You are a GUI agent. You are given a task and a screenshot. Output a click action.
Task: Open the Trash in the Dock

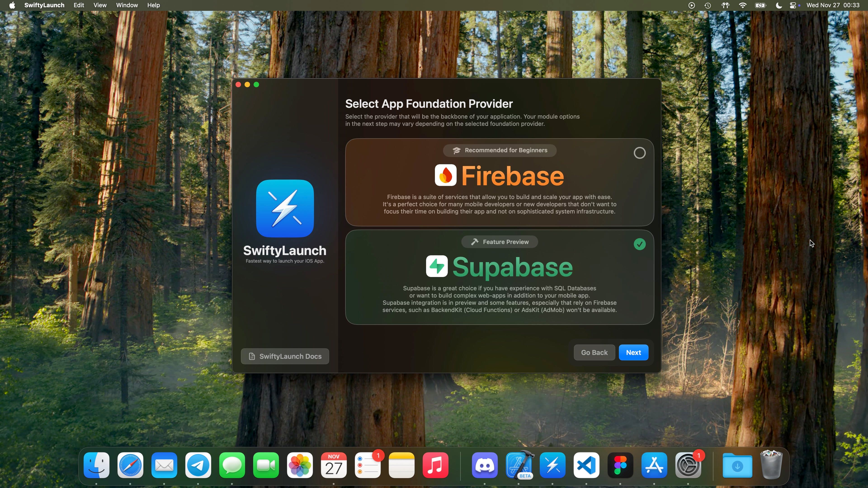771,465
